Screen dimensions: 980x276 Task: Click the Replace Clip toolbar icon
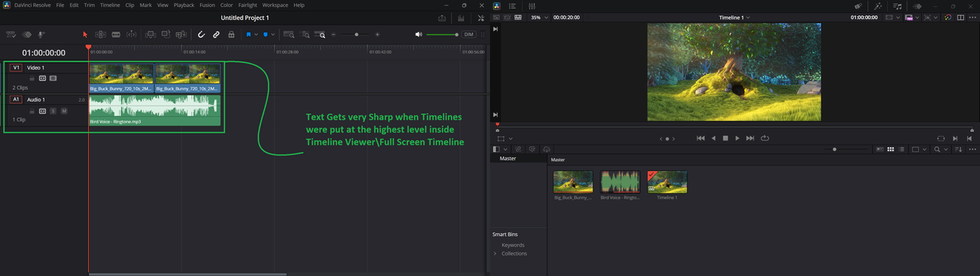(181, 34)
